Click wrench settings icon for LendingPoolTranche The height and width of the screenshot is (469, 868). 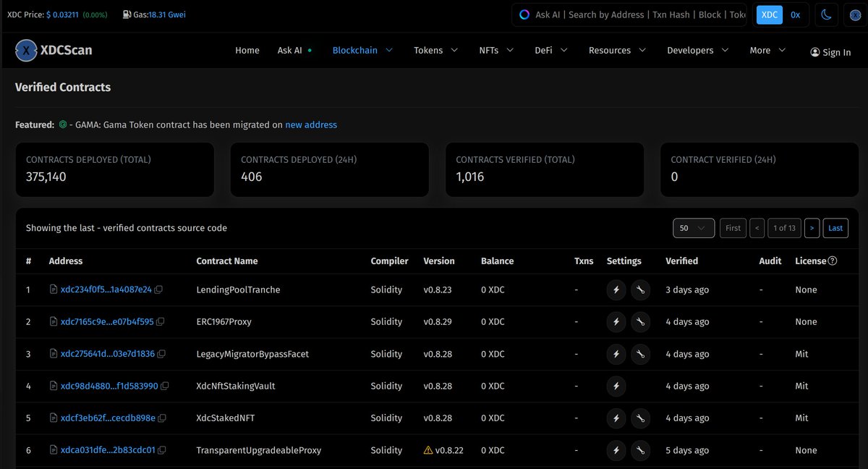640,290
